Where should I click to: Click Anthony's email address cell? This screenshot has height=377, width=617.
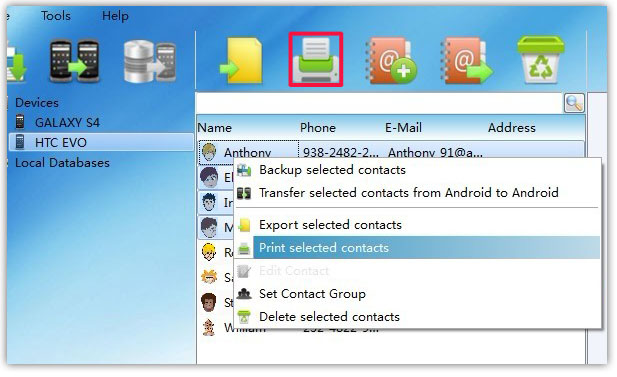435,152
